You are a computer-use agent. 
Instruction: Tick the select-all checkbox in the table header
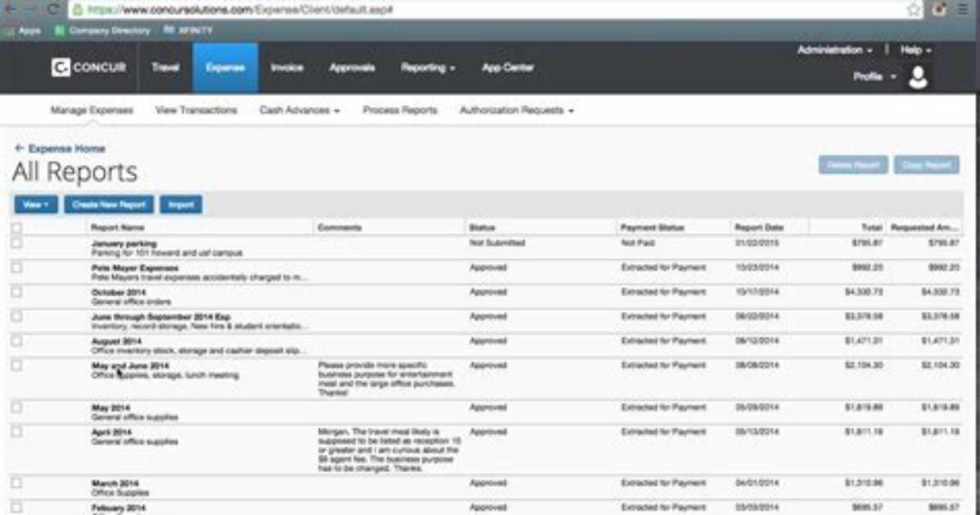click(17, 228)
